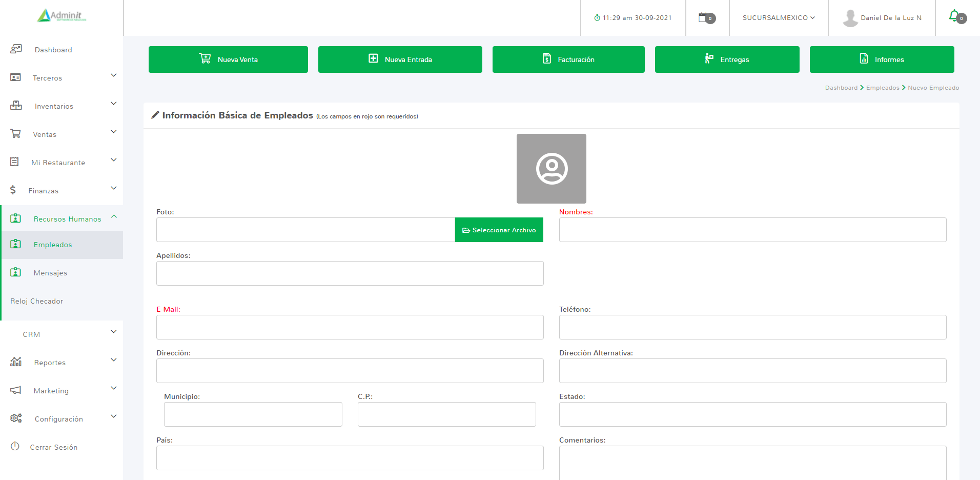Image resolution: width=980 pixels, height=480 pixels.
Task: Click the Configuración gears icon
Action: click(x=16, y=418)
